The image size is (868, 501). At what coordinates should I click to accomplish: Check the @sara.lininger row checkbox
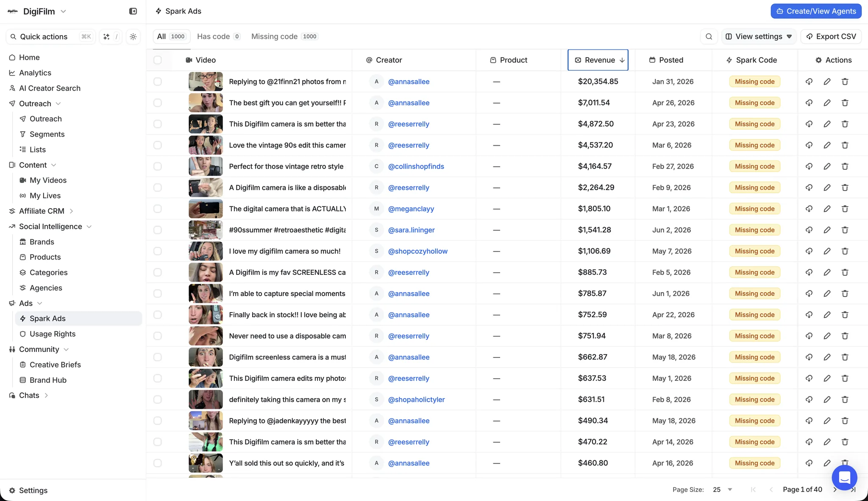click(x=158, y=230)
